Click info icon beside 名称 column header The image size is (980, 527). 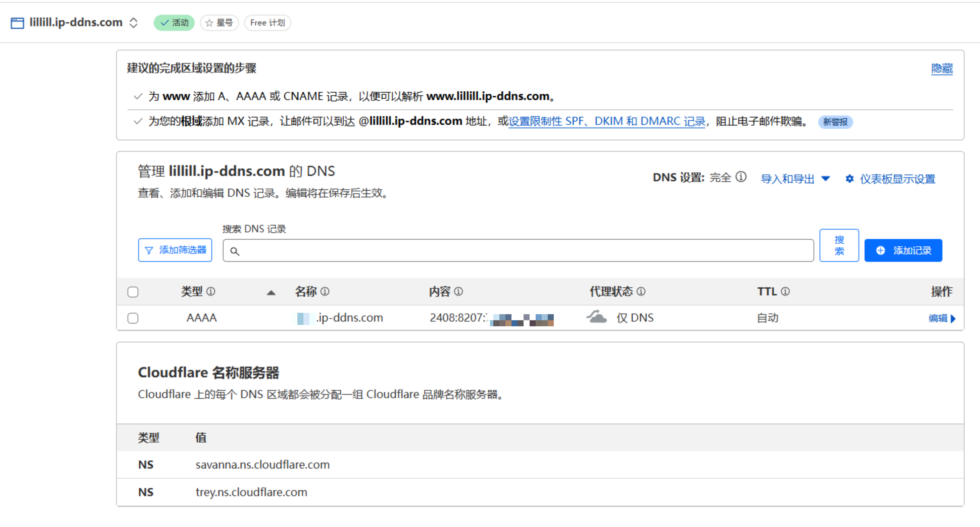(325, 291)
